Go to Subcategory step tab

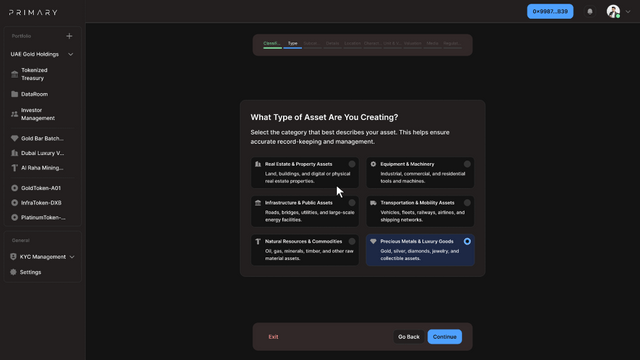pyautogui.click(x=312, y=44)
